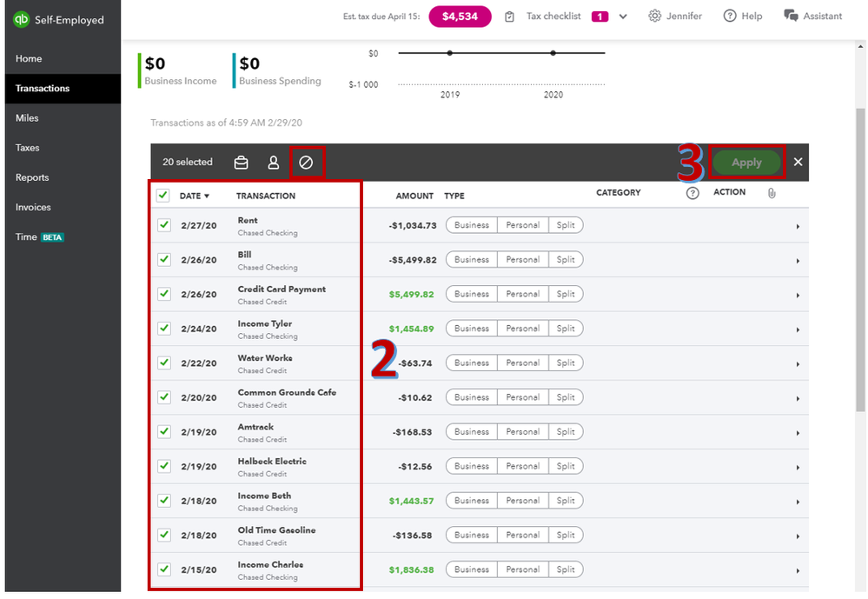This screenshot has width=868, height=599.
Task: Mark Old Time Gasoline as Business
Action: [x=472, y=534]
